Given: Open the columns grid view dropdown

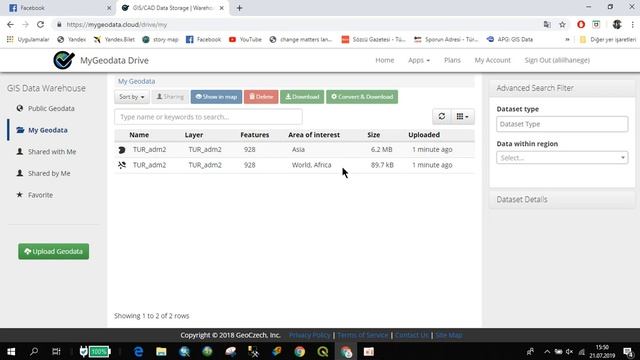Looking at the screenshot, I should (462, 117).
